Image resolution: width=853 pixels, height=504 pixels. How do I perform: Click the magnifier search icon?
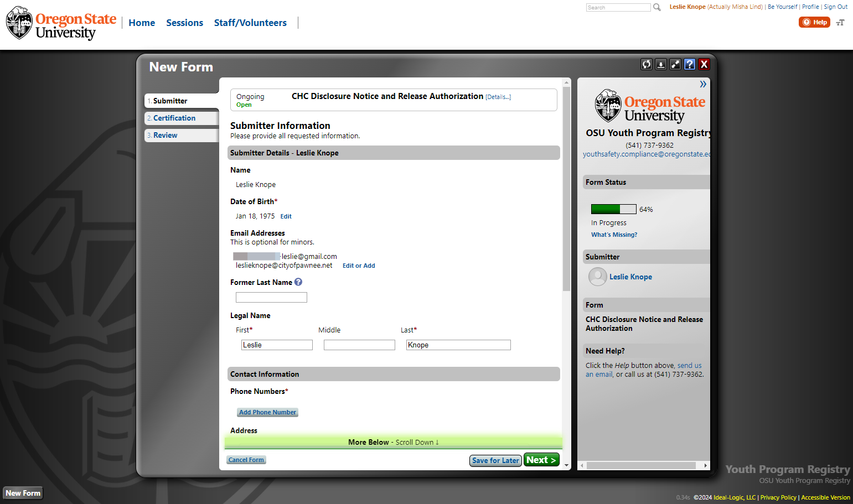[x=657, y=7]
